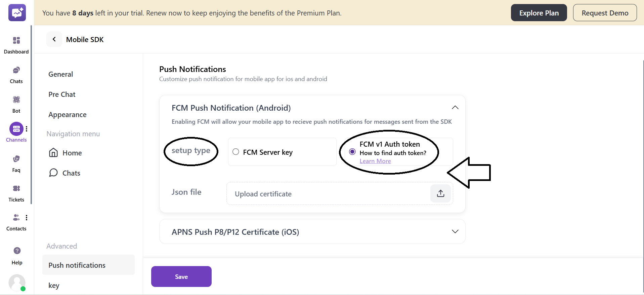Collapse the FCM Push Notification (Android) section

coord(455,107)
